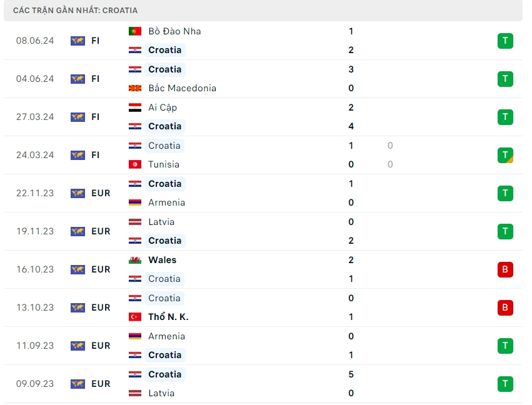Click red B badge for 13.10.23 match

click(x=505, y=307)
